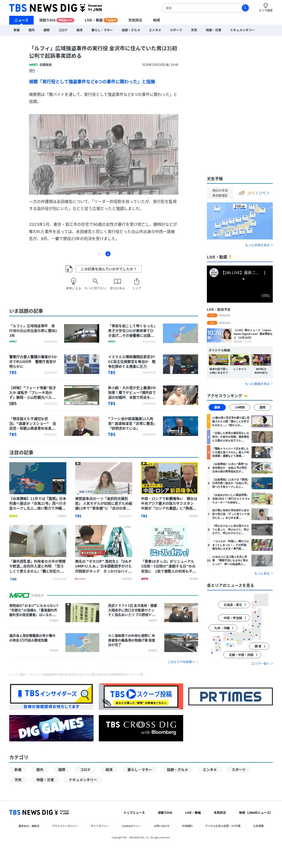Open もっと天気を見る link
This screenshot has width=282, height=868.
[x=259, y=245]
